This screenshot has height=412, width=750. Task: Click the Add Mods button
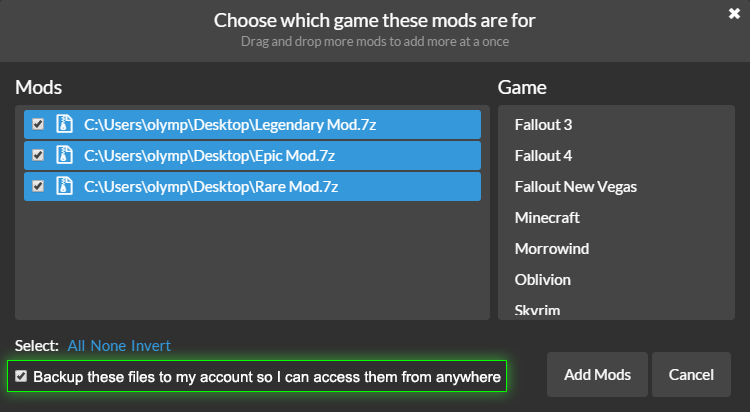pos(597,375)
